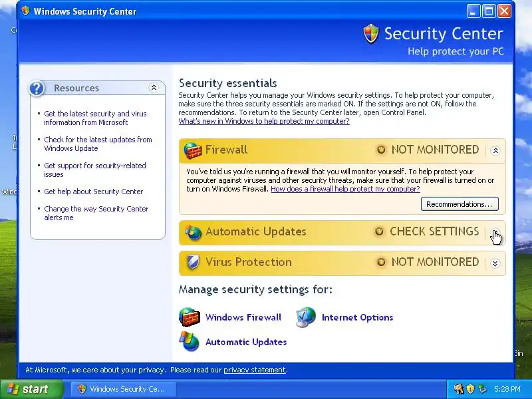The height and width of the screenshot is (399, 532).
Task: Expand the Automatic Updates section
Action: [x=495, y=233]
